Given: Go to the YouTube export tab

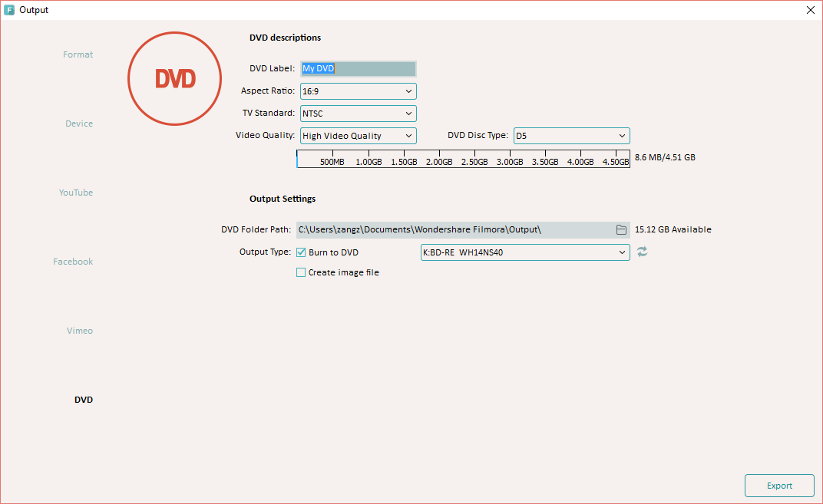Looking at the screenshot, I should tap(76, 193).
